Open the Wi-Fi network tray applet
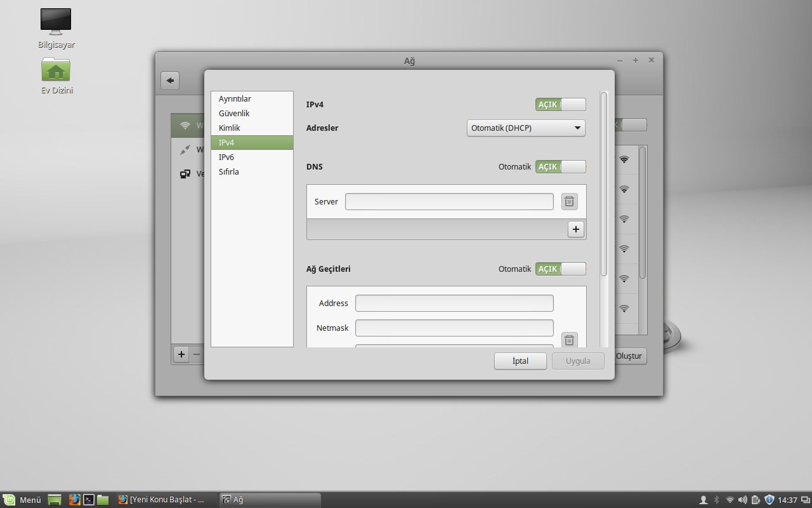Screen dimensions: 812x508 [x=730, y=500]
